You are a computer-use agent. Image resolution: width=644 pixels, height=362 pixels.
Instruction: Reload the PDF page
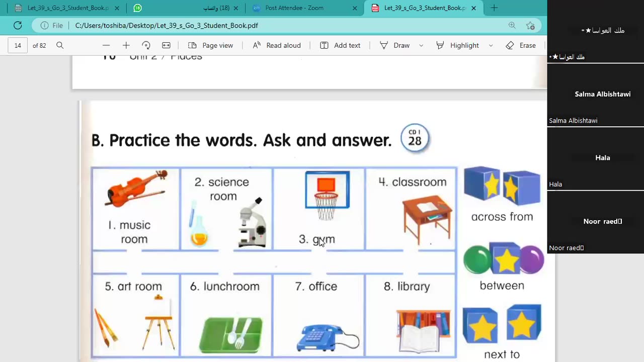[18, 25]
